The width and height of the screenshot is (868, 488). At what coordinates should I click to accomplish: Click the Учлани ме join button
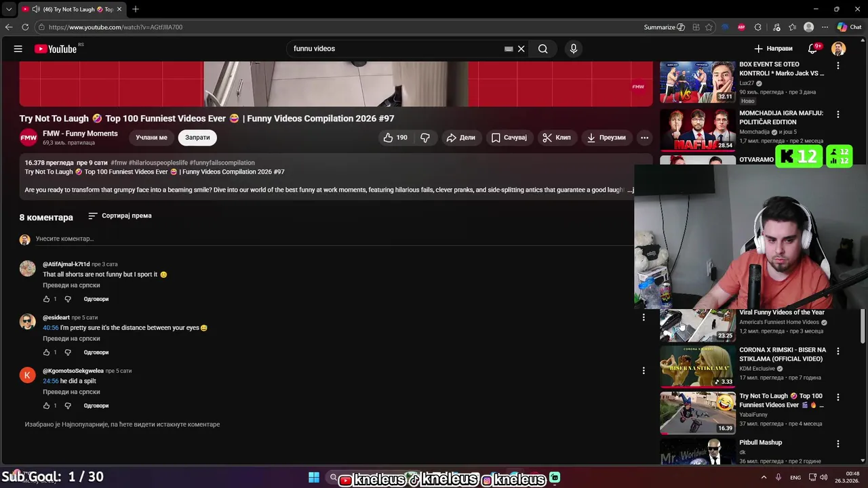click(151, 138)
